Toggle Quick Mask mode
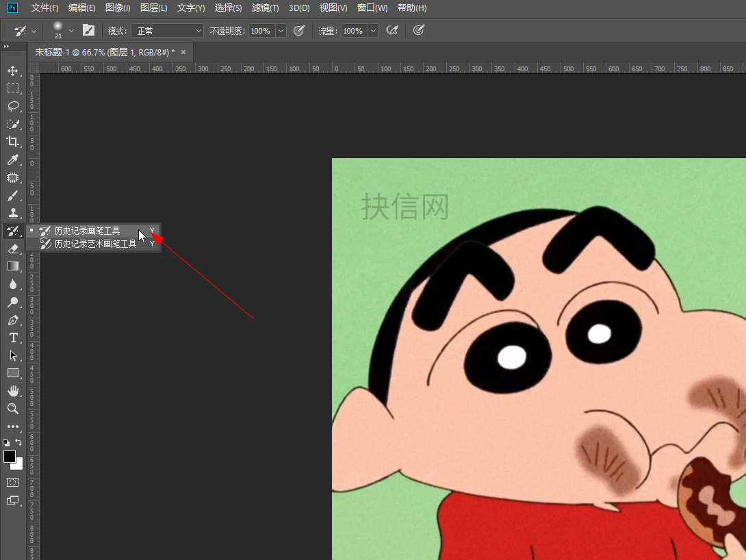This screenshot has height=560, width=746. click(x=13, y=483)
